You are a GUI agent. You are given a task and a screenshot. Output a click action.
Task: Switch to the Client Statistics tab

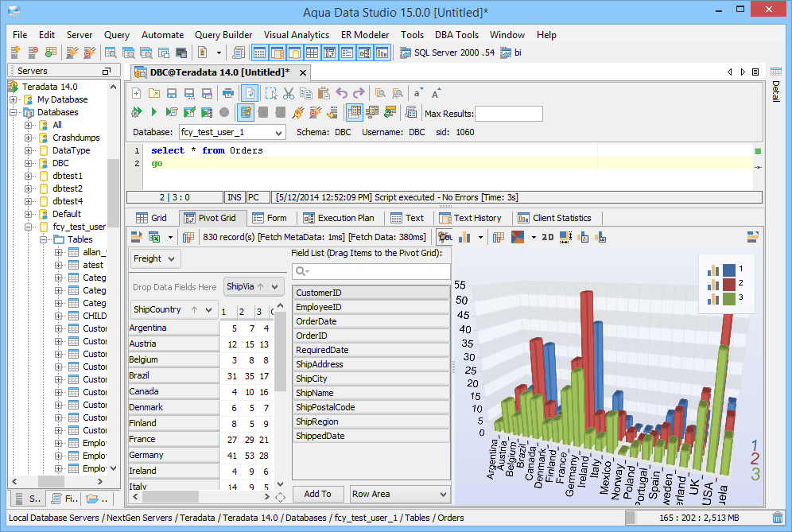pos(554,218)
